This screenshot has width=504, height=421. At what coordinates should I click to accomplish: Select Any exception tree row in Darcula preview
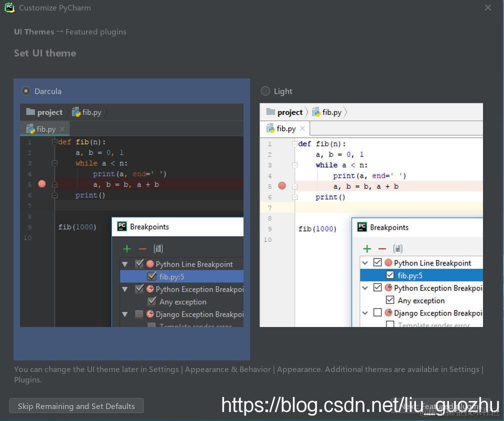pyautogui.click(x=181, y=301)
